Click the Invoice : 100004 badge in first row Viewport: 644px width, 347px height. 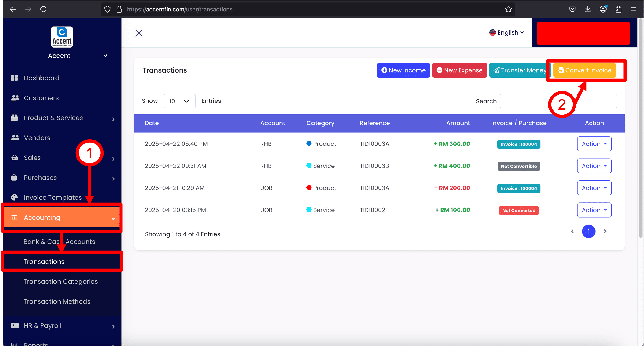click(x=519, y=144)
